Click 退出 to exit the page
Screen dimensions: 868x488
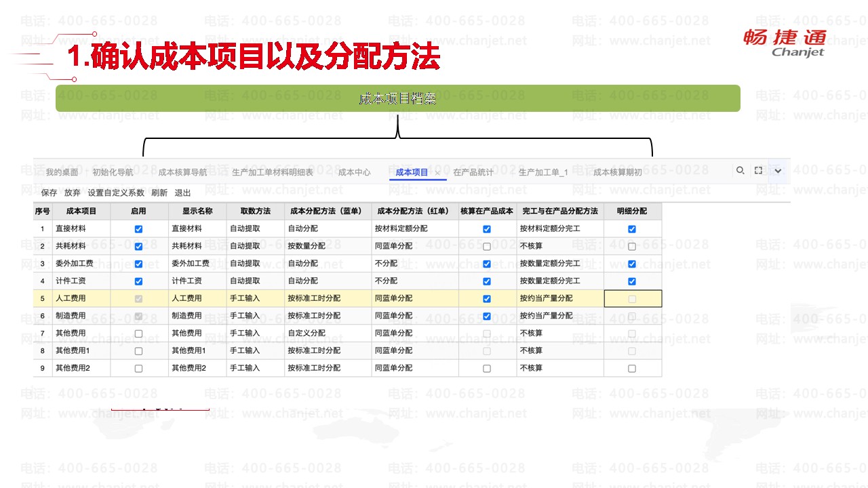coord(182,192)
